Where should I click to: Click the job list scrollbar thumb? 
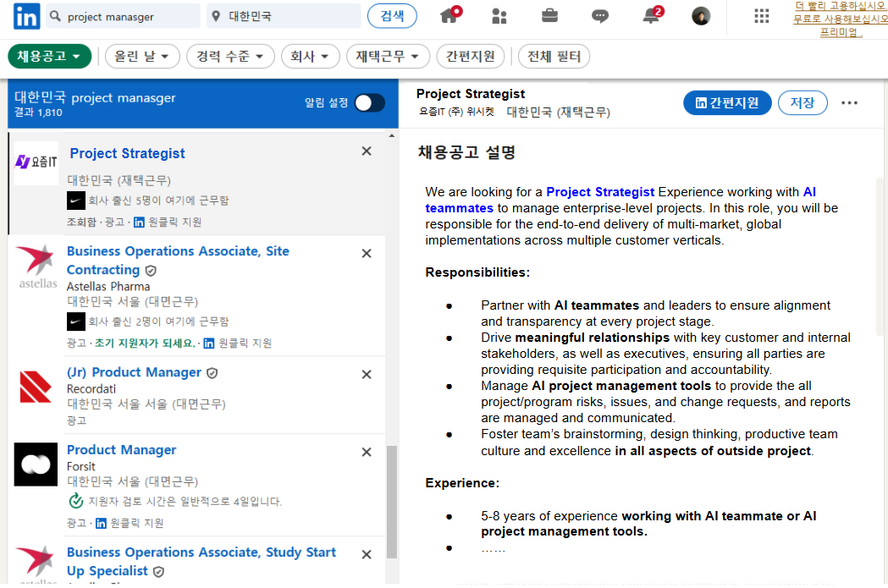(391, 502)
